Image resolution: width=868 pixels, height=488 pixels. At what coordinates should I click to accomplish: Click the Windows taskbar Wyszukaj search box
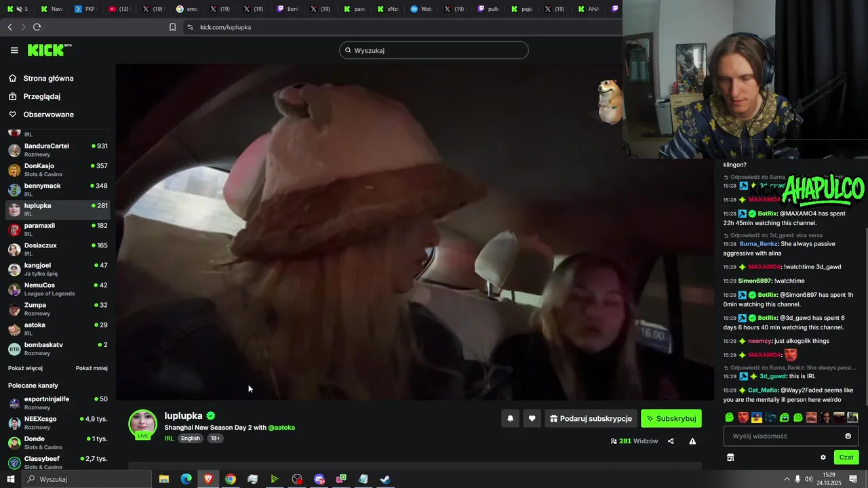coord(87,479)
